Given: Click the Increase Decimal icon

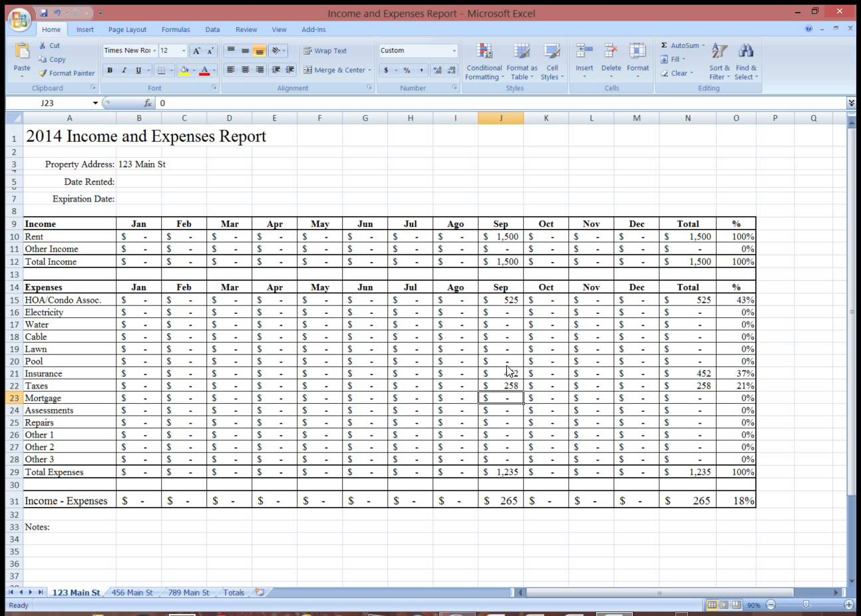Looking at the screenshot, I should (x=437, y=70).
